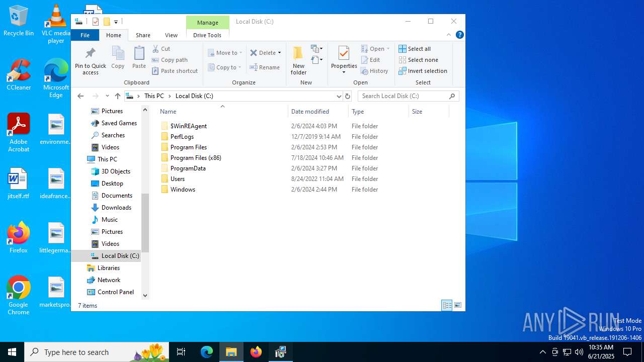
Task: Click the Refresh button beside address bar
Action: (347, 96)
